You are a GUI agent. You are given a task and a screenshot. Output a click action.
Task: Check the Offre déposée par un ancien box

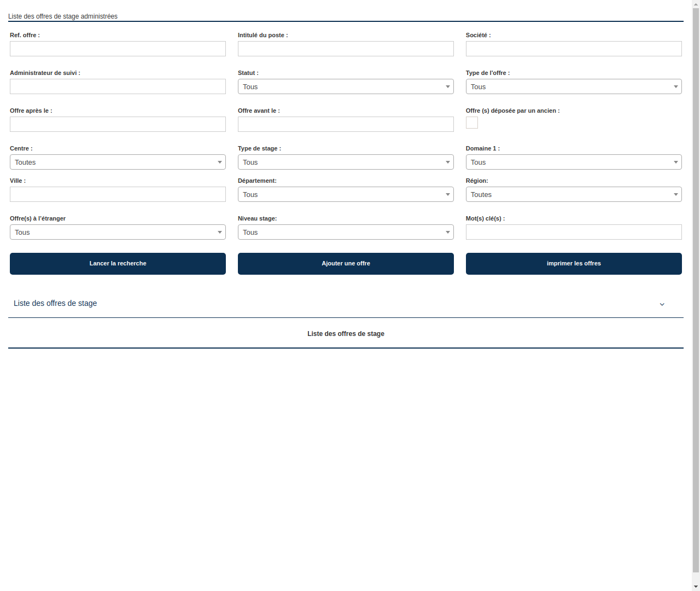[x=471, y=123]
